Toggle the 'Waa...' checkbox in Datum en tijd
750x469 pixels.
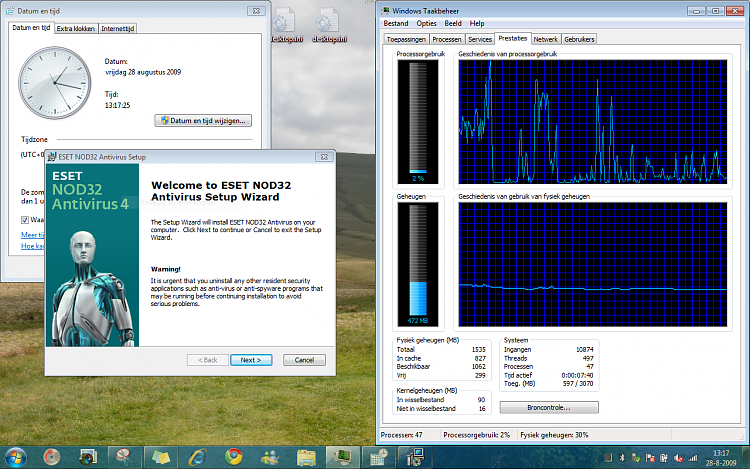pyautogui.click(x=25, y=220)
